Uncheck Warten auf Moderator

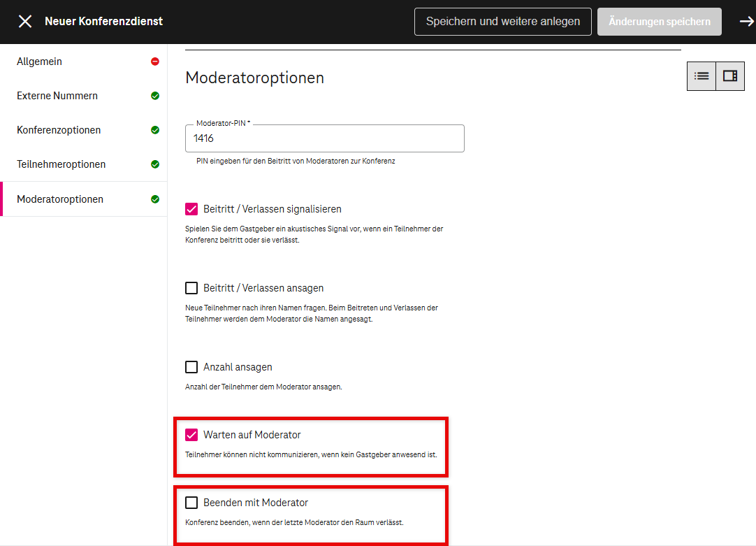pyautogui.click(x=191, y=435)
